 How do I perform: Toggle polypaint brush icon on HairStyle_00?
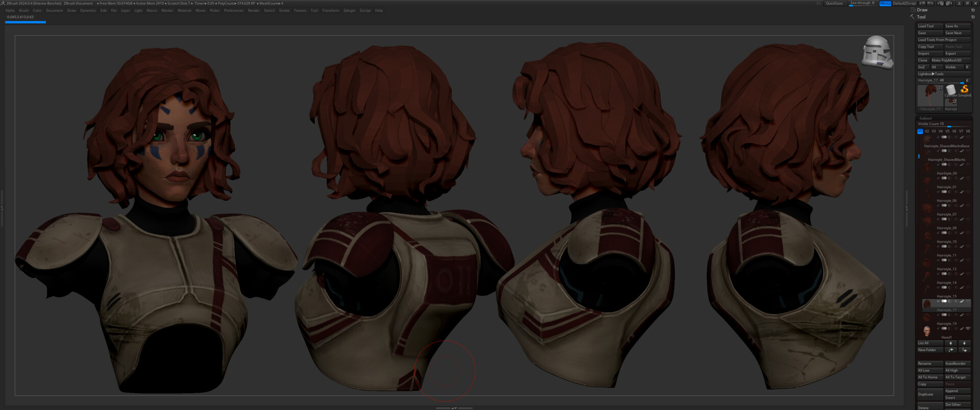(962, 164)
